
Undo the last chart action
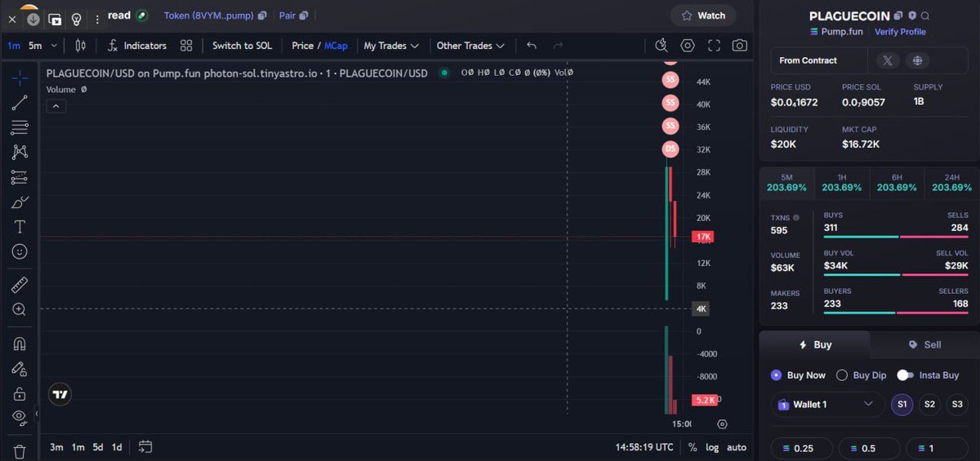click(532, 46)
